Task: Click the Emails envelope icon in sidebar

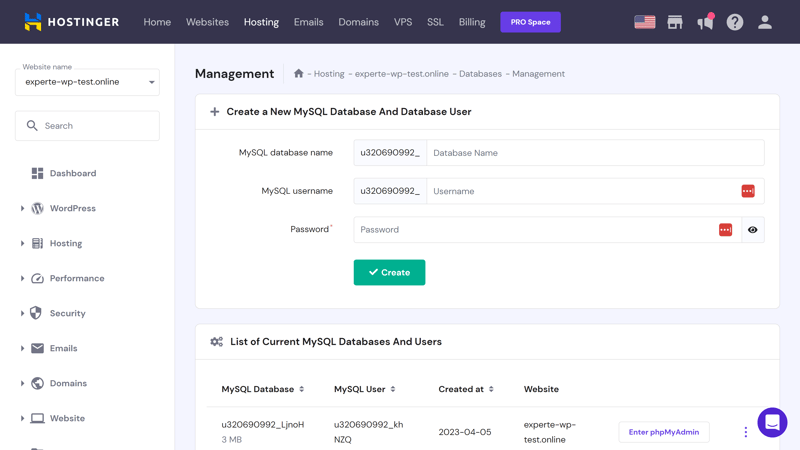Action: [x=37, y=348]
